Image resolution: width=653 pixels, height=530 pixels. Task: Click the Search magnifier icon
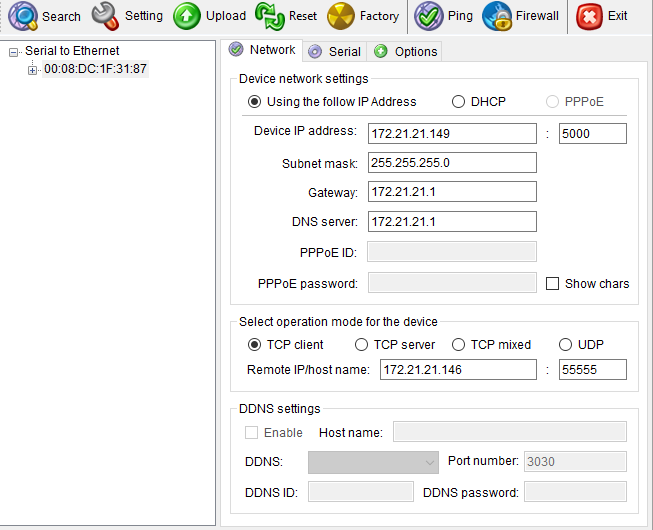point(23,16)
